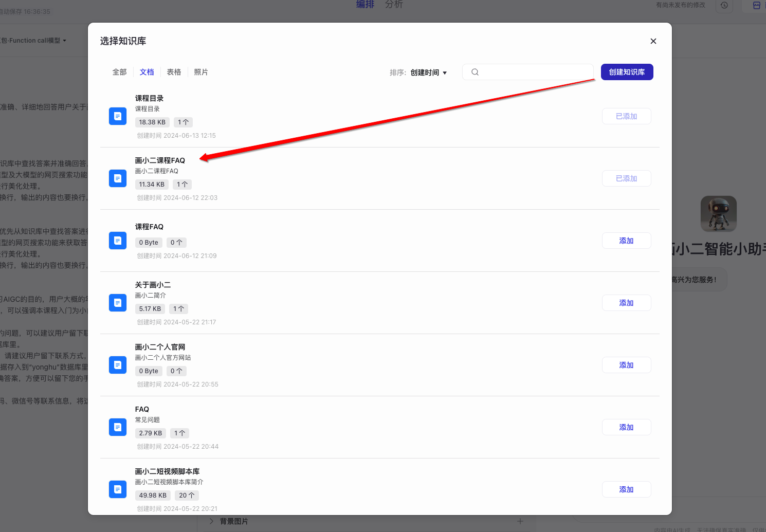This screenshot has width=766, height=532.
Task: Close the 选择知识库 dialog
Action: point(653,41)
